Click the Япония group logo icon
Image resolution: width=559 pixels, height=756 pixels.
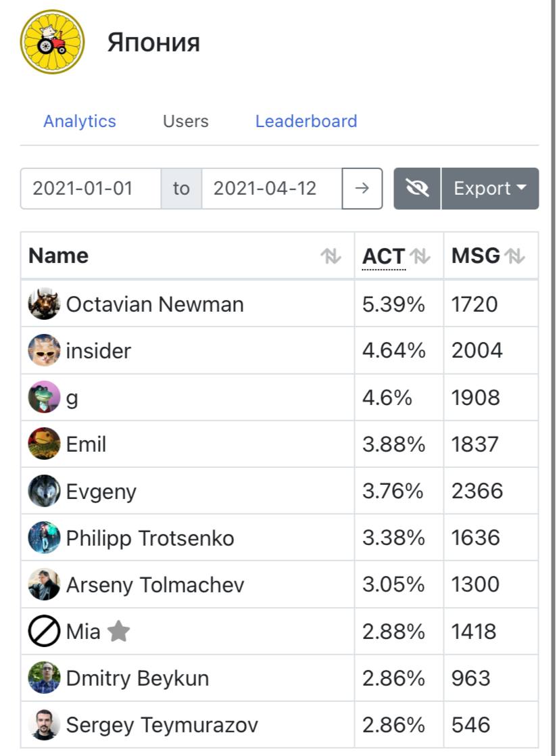click(x=53, y=42)
